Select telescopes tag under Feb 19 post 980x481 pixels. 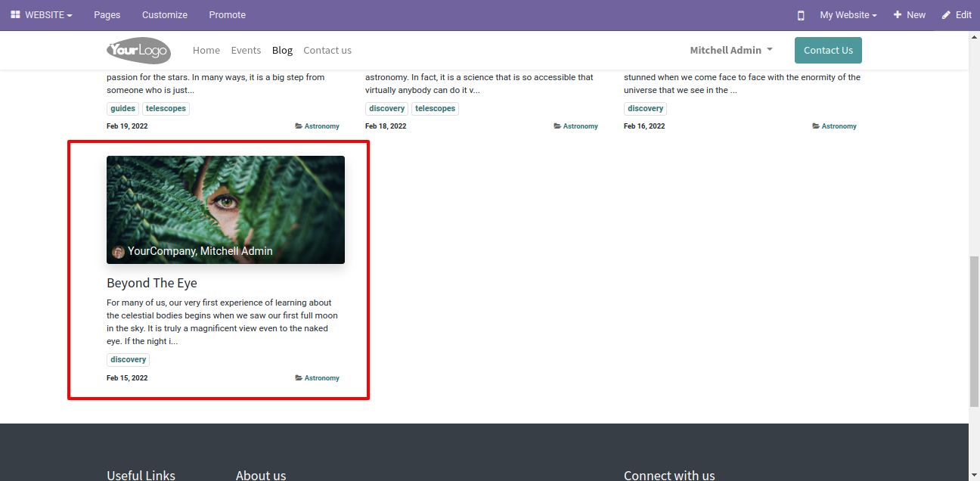point(166,109)
